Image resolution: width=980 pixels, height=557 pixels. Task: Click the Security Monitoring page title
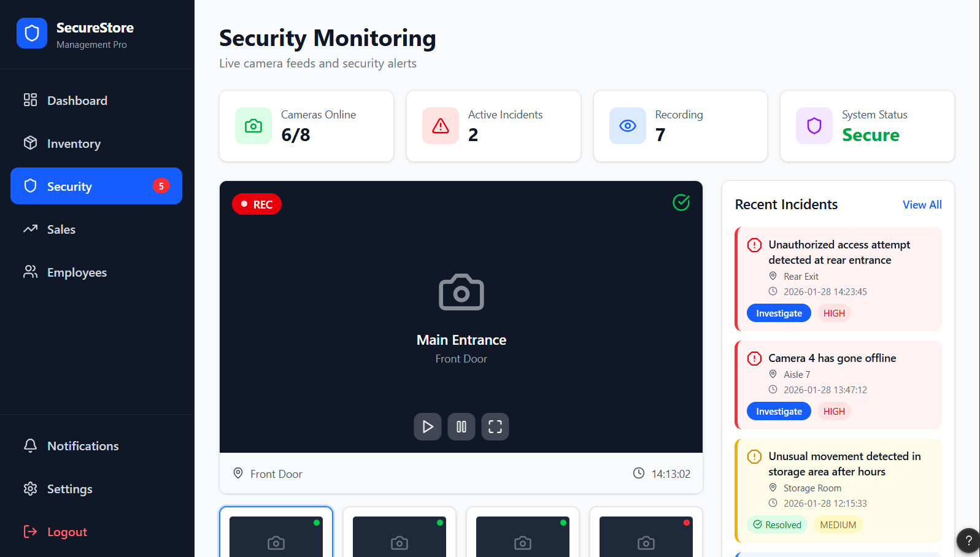328,38
